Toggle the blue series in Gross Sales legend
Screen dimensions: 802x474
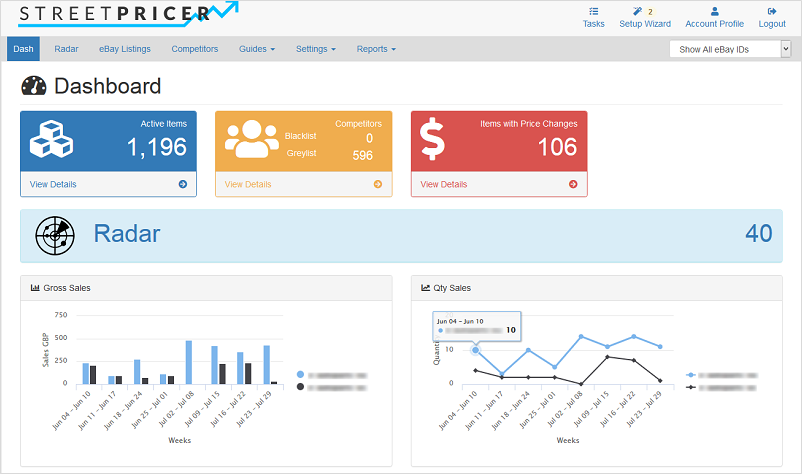[x=300, y=374]
